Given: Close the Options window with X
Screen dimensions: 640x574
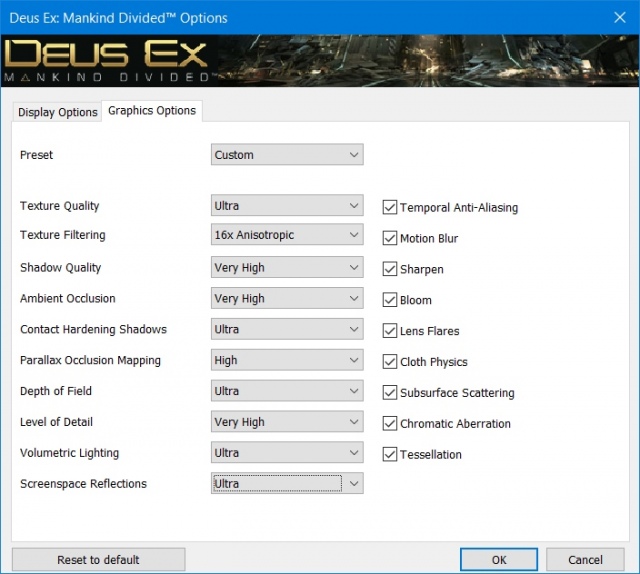Looking at the screenshot, I should 620,17.
